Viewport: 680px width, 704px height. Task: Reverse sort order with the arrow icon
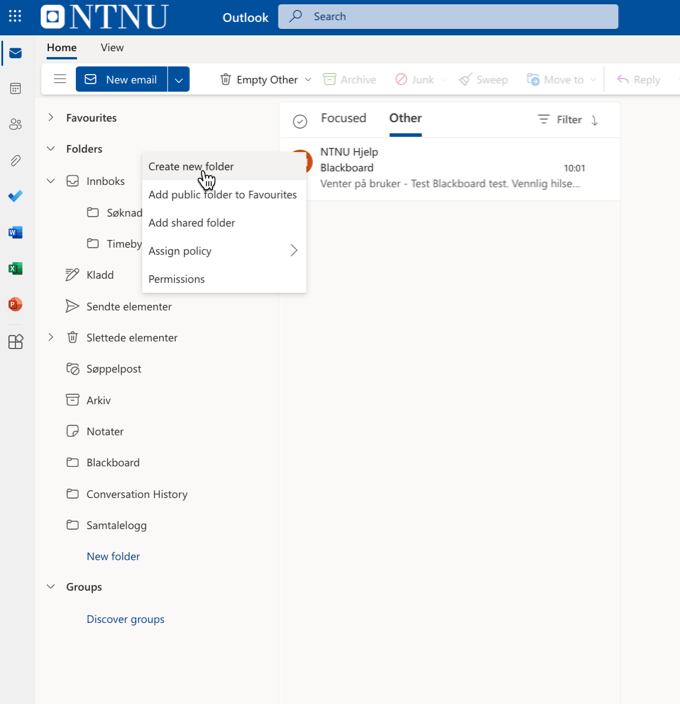(594, 120)
